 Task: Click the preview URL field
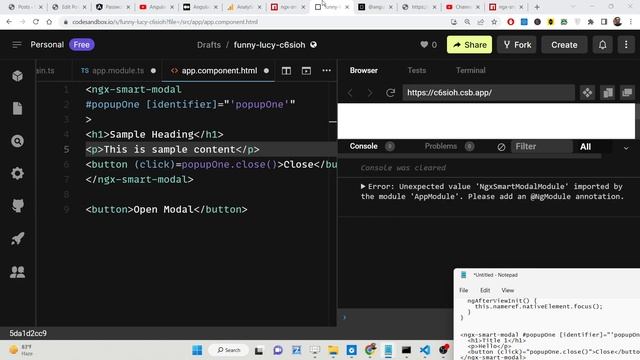pyautogui.click(x=489, y=93)
